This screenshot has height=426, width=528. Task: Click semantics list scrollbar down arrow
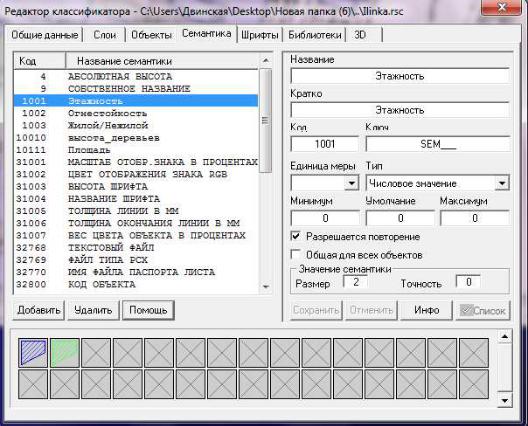click(x=266, y=287)
